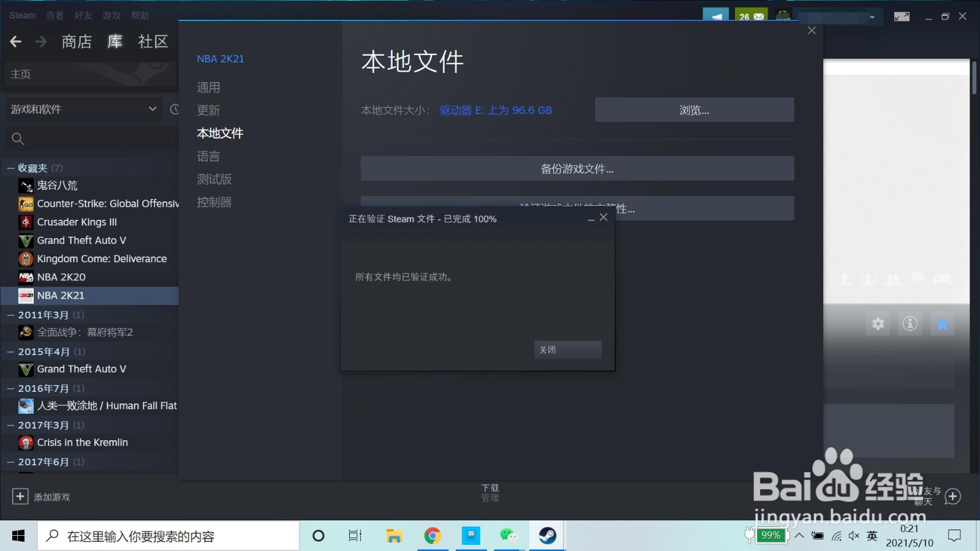Close the NBA 2K21 properties window
The image size is (980, 551).
pyautogui.click(x=812, y=31)
